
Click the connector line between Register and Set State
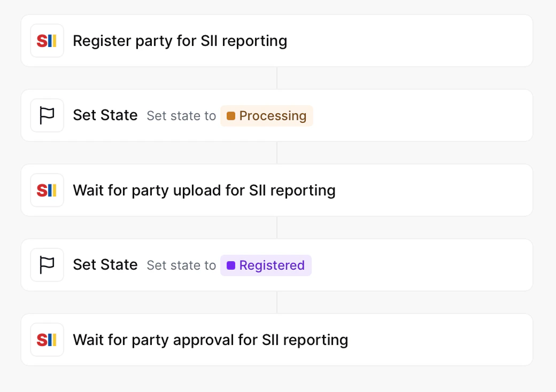click(x=277, y=78)
